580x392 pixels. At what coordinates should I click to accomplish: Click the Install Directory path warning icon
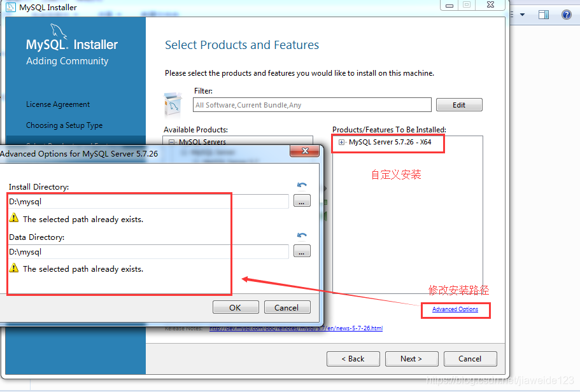coord(13,218)
